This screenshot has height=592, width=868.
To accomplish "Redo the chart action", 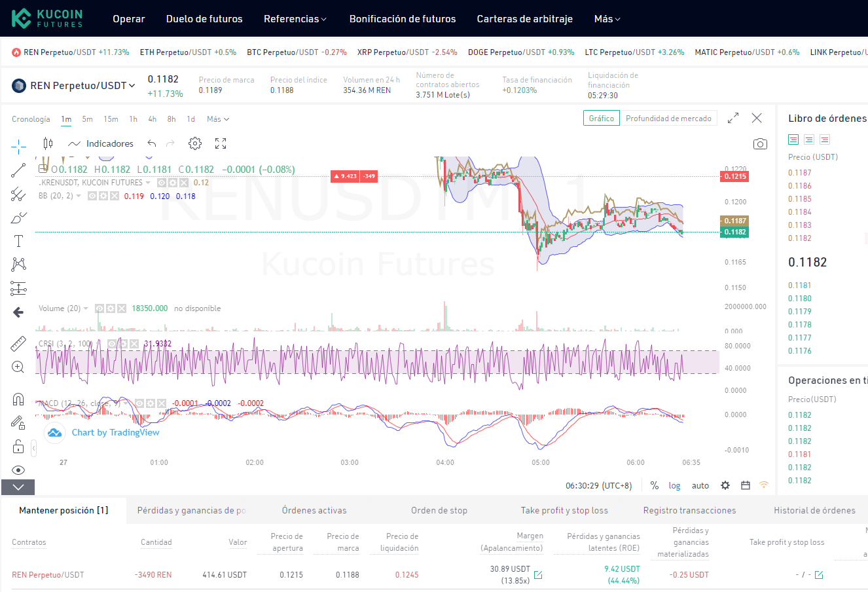I will tap(170, 143).
